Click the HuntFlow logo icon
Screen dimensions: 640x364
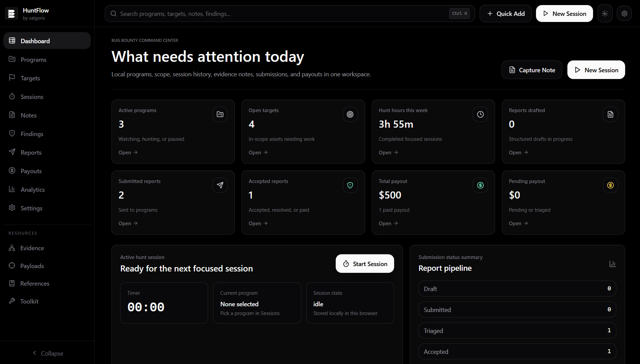pyautogui.click(x=11, y=14)
